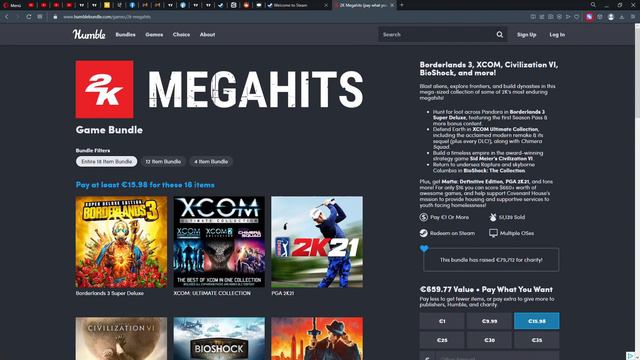Screen dimensions: 640x360
Task: Click the 'Pay at least €15.98 for these 16 items' heading
Action: tap(145, 185)
